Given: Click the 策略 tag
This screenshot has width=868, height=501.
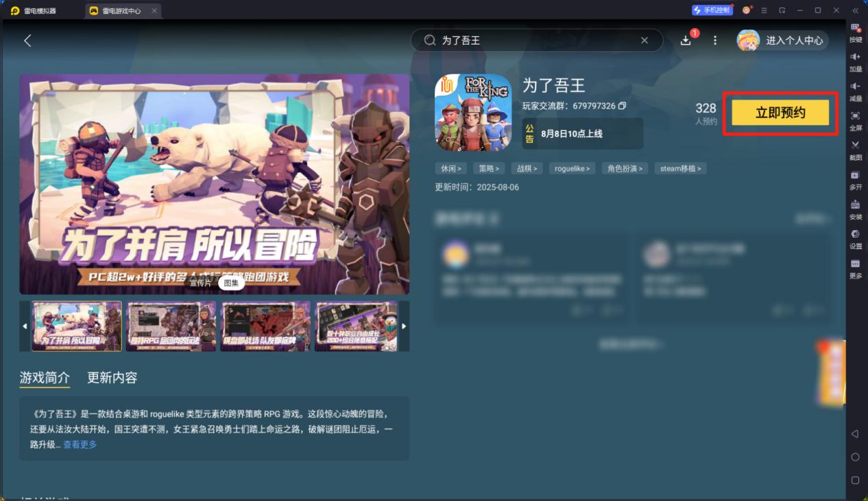Looking at the screenshot, I should (x=489, y=168).
